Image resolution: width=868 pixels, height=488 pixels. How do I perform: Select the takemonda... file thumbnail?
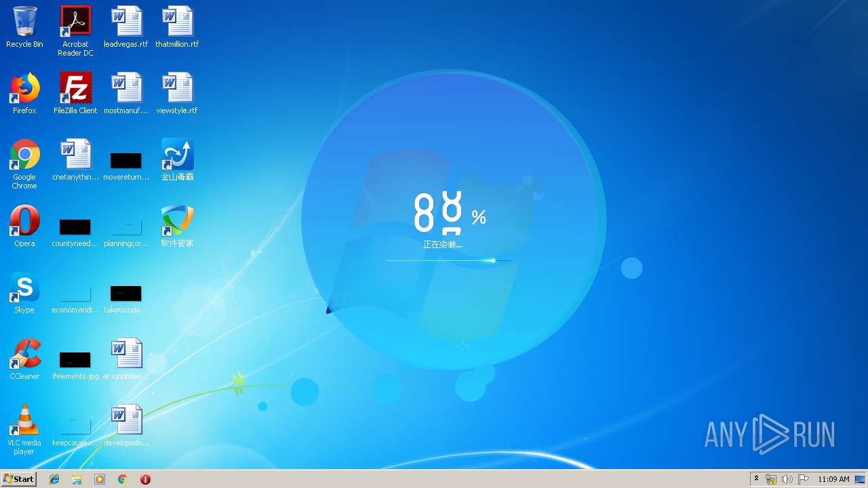pyautogui.click(x=126, y=298)
